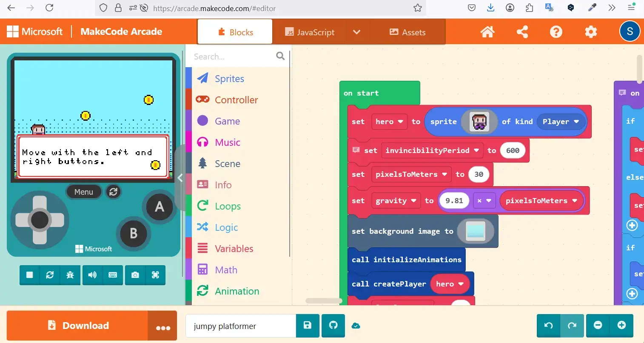Open the Logic category
This screenshot has height=343, width=644.
click(x=238, y=227)
